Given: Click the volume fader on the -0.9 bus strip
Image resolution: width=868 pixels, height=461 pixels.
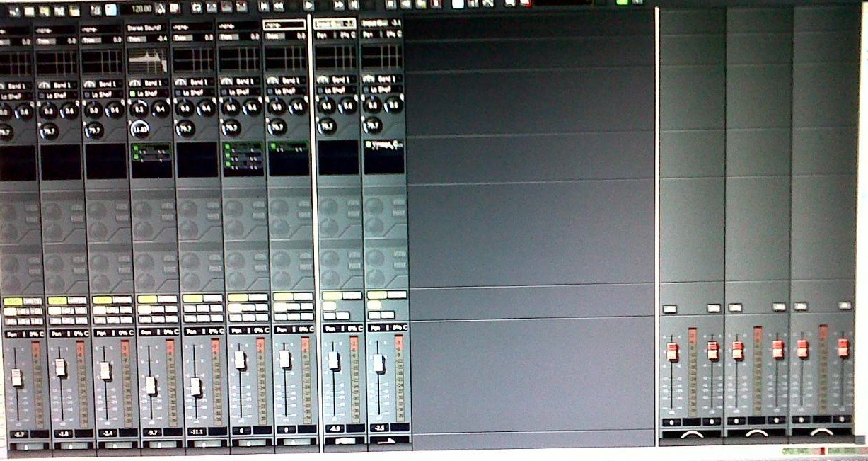Looking at the screenshot, I should coord(333,360).
